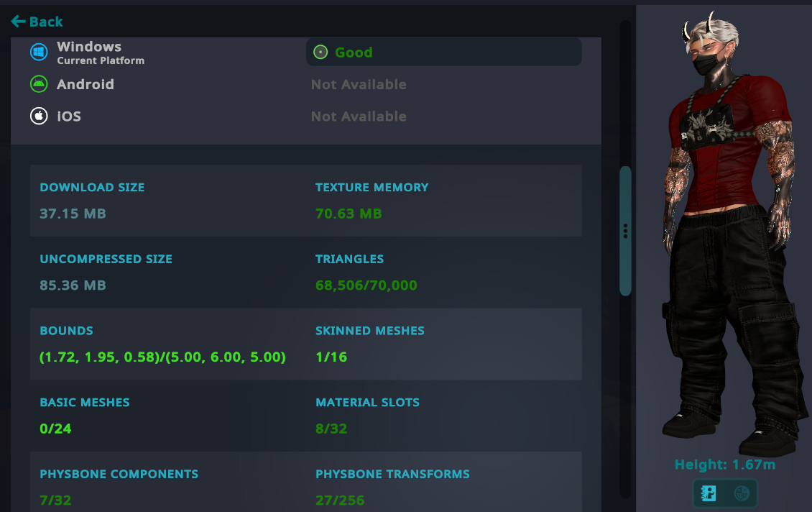Viewport: 812px width, 512px height.
Task: Click the 'SKINNED MESHES' heading
Action: click(370, 331)
